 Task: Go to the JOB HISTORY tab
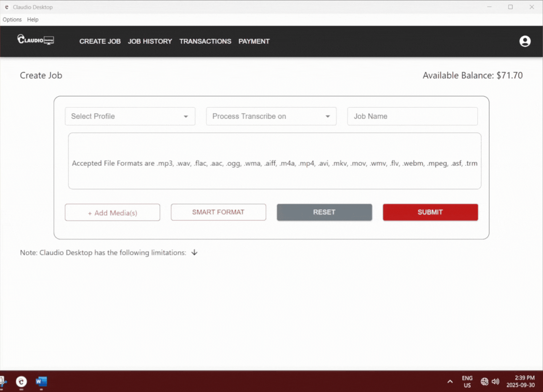point(150,41)
